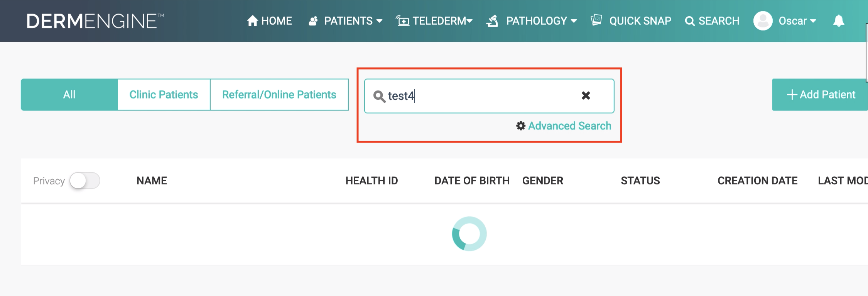Click the Telederm screen icon
This screenshot has height=296, width=868.
coord(402,21)
